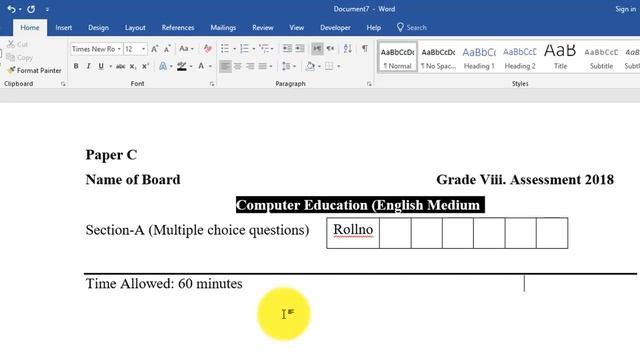Viewport: 640px width, 360px height.
Task: Apply Text Effects and Typography
Action: click(163, 66)
